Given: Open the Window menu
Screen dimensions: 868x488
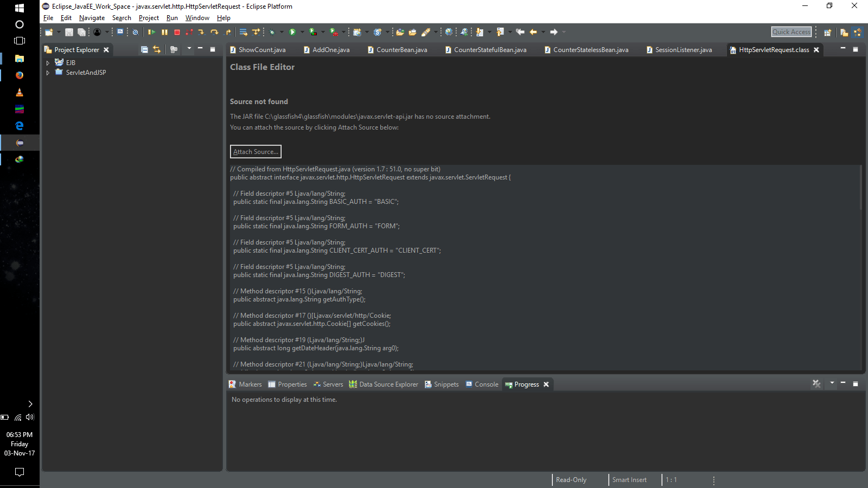Looking at the screenshot, I should click(197, 17).
